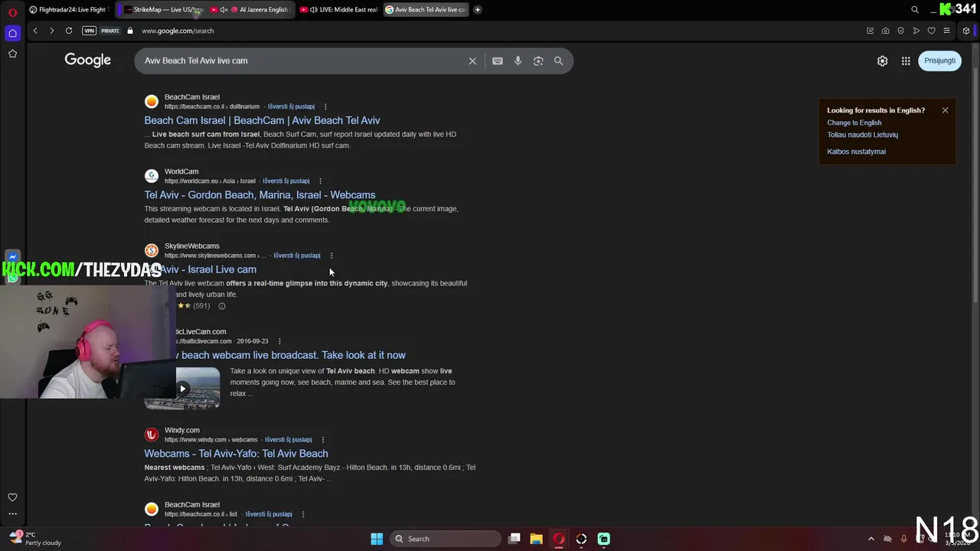
Task: Open more options for the Windy.com result
Action: 323,440
